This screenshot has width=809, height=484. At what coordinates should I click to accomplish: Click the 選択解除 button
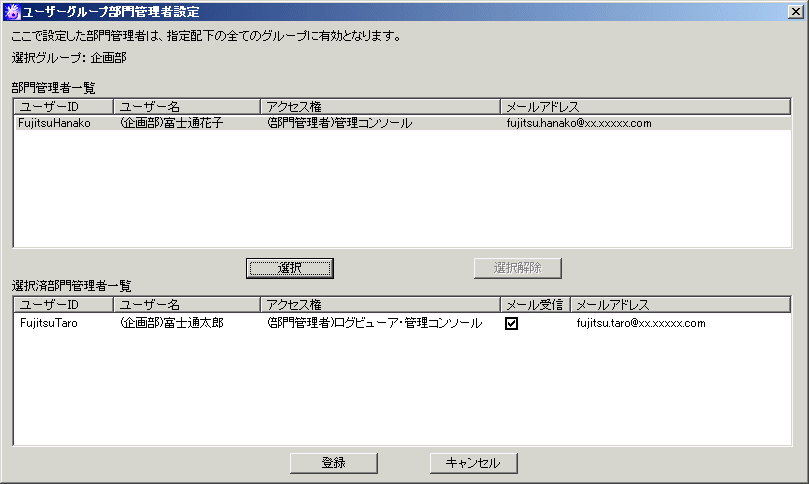(517, 267)
